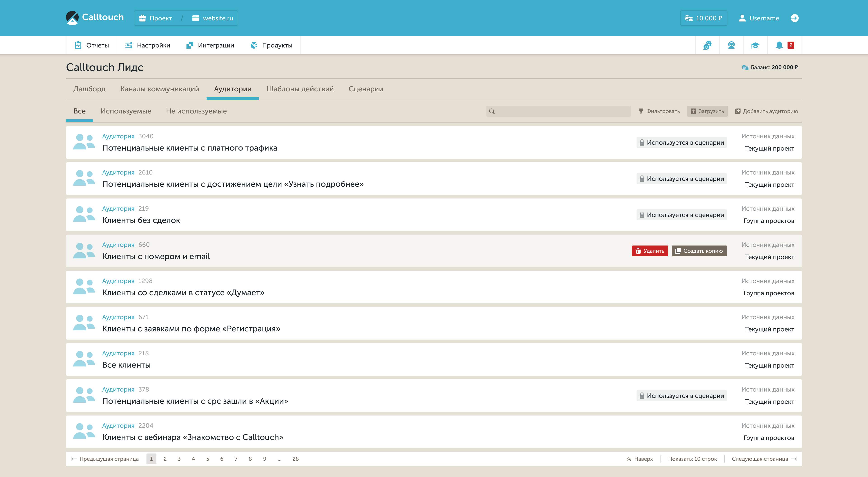The height and width of the screenshot is (477, 868).
Task: Click the Calltouch logo icon
Action: coord(72,18)
